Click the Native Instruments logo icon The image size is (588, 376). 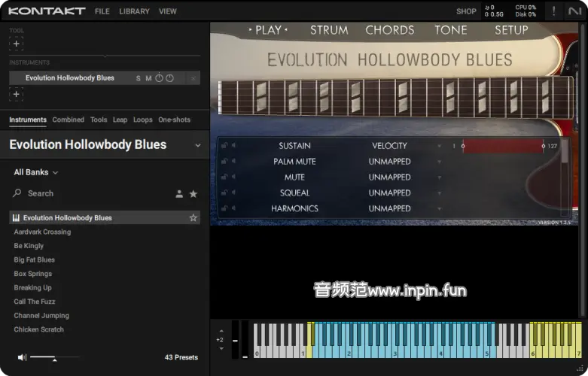click(574, 11)
